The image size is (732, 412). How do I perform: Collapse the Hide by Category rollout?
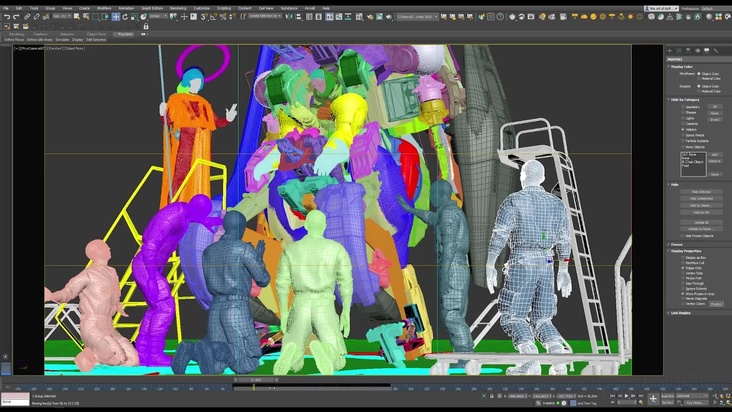(x=685, y=99)
